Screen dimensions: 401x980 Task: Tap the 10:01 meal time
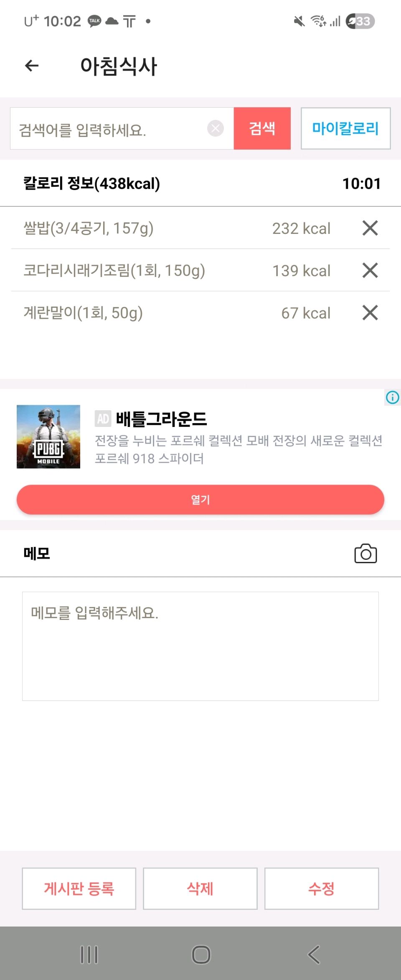[361, 183]
